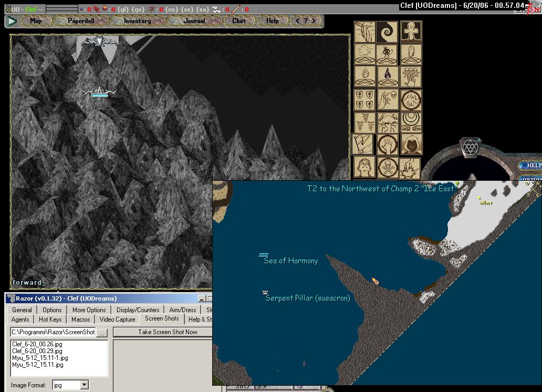Open the Map menu button
542x392 pixels.
click(x=36, y=21)
